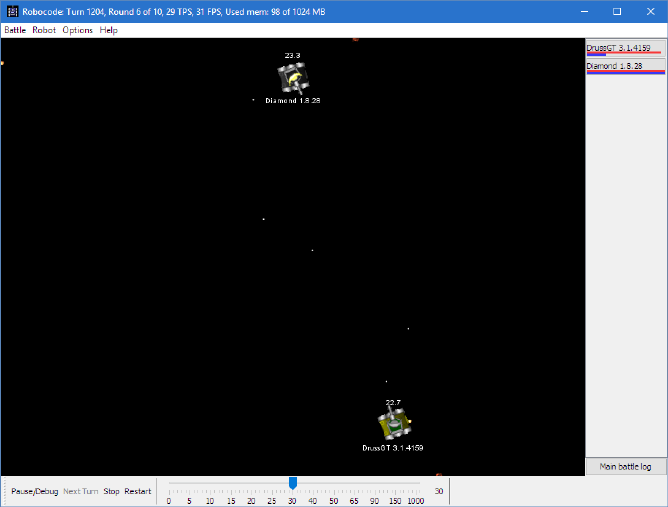Viewport: 668px width, 507px height.
Task: Click the 22.7 energy value above DrussGT
Action: [393, 403]
